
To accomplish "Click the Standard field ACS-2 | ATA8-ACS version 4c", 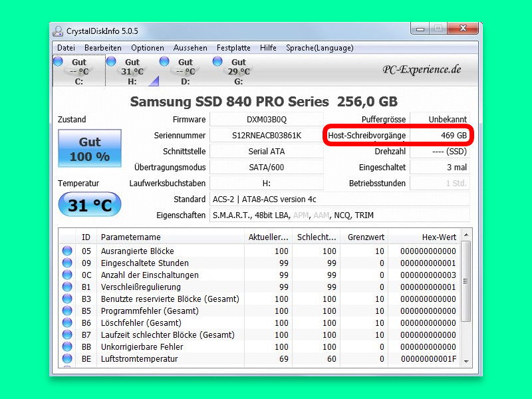I will [340, 199].
